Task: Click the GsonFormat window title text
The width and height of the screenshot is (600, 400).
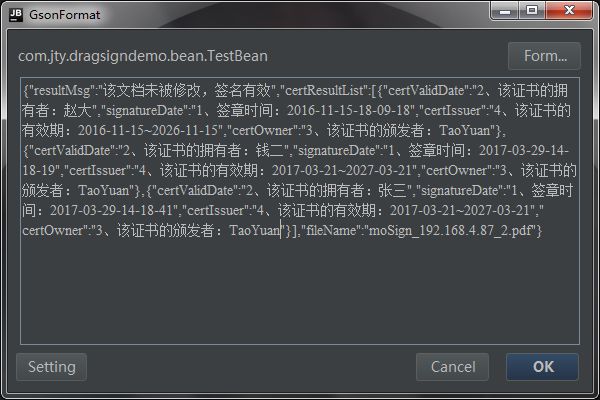Action: 65,15
